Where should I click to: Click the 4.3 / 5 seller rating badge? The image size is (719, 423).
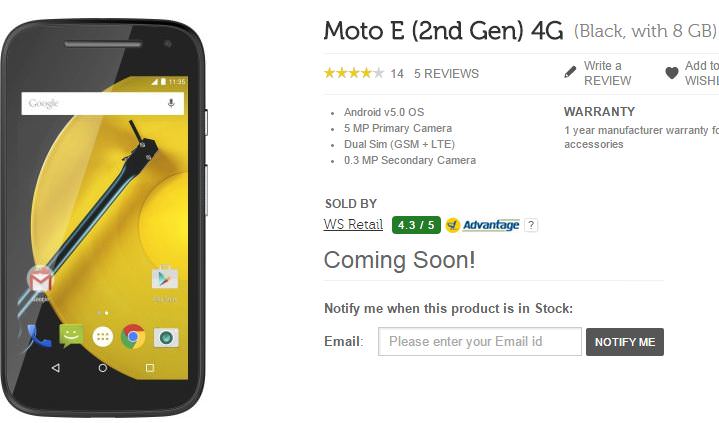tap(416, 225)
